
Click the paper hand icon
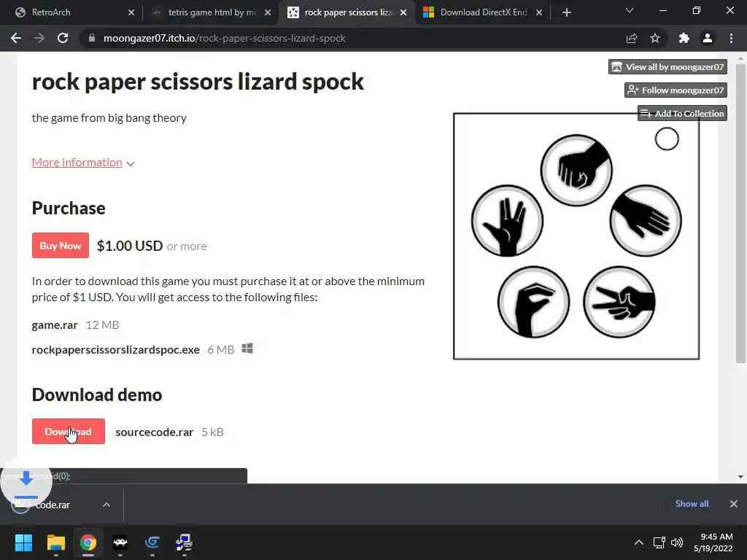[646, 220]
